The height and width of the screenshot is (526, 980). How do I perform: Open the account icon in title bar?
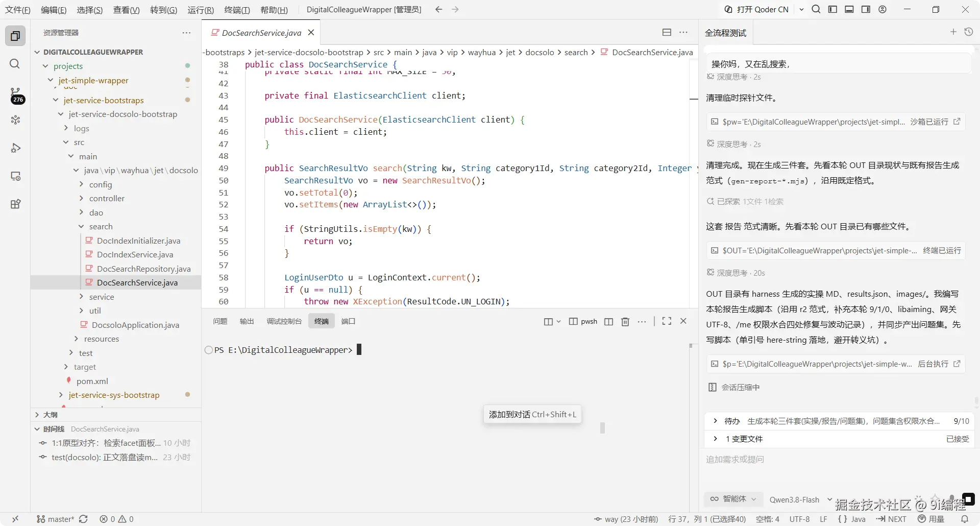883,9
